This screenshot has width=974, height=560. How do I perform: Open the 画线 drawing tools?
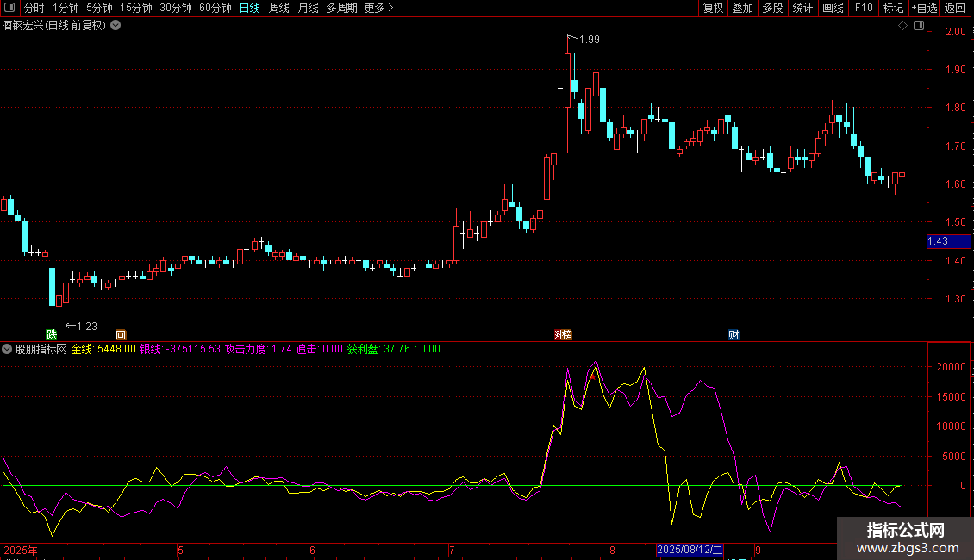click(833, 8)
